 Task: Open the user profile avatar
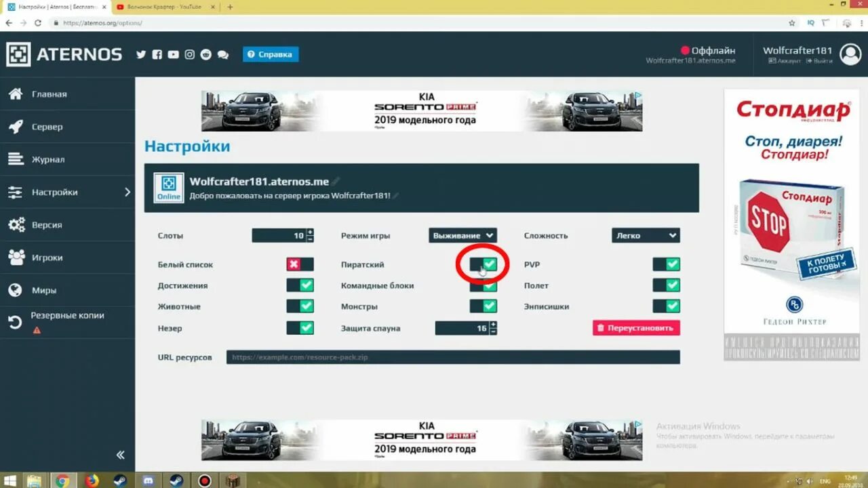[x=850, y=54]
